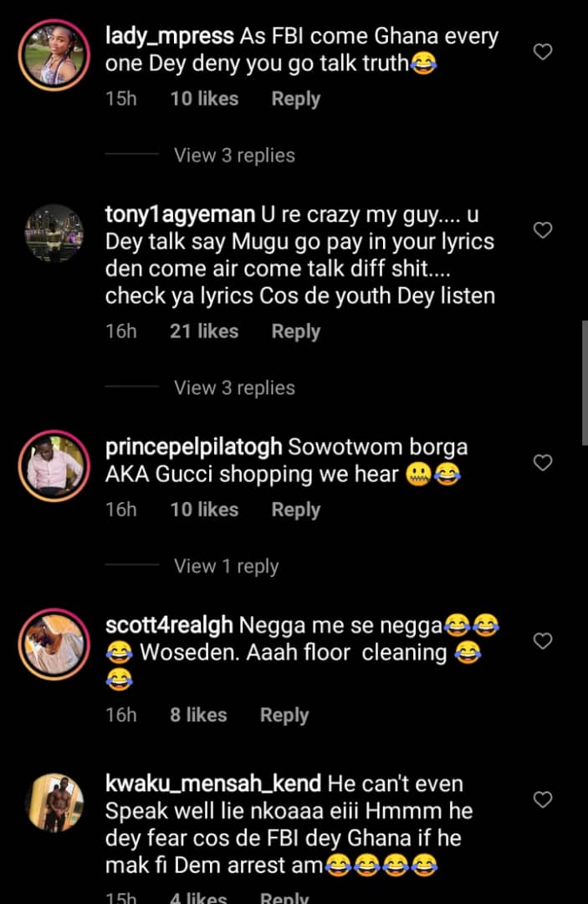Open the kwaku_mensah_kend username link
Screen dimensions: 588x904
(x=213, y=784)
